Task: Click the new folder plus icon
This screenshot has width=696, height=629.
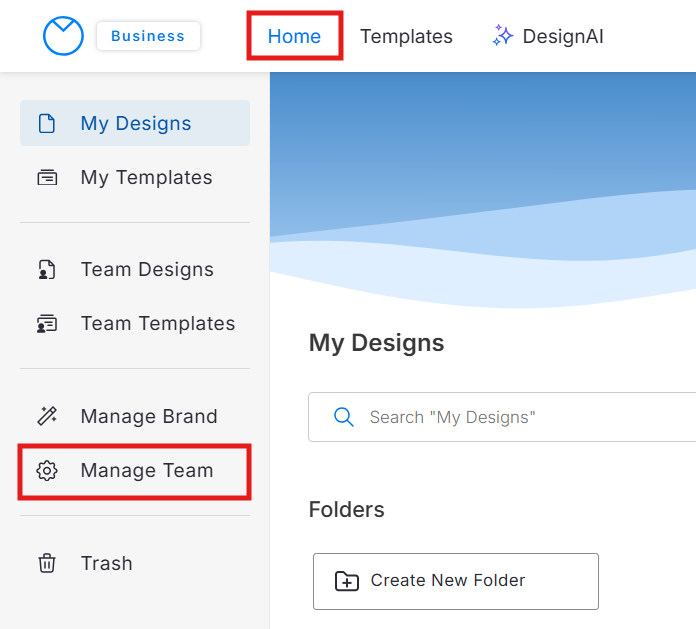Action: [x=347, y=581]
